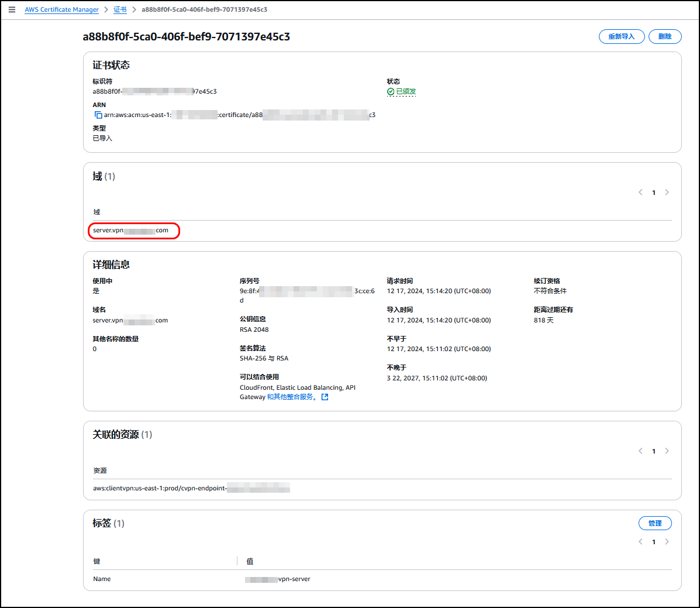Open external link icon for integrated services

[325, 397]
